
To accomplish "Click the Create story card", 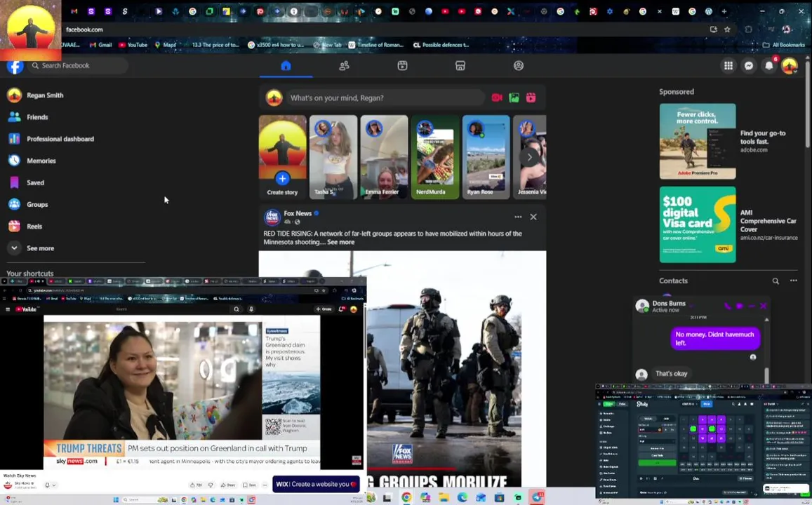I will [282, 157].
